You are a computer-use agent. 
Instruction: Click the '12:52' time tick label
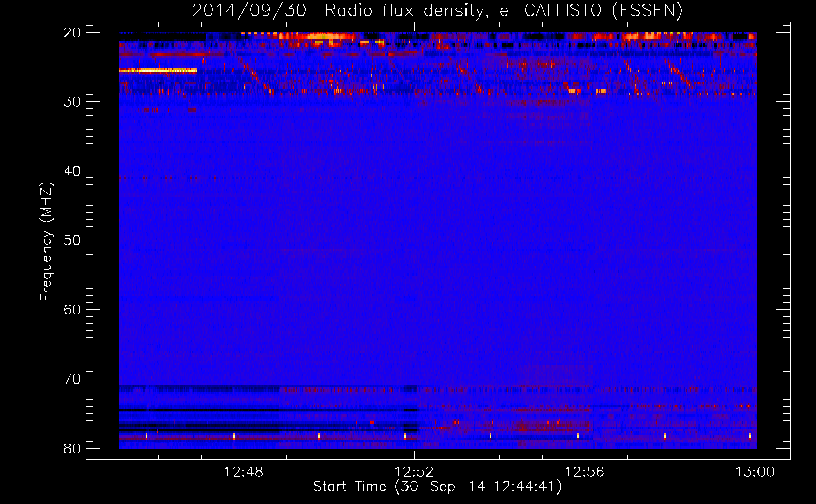[x=414, y=472]
